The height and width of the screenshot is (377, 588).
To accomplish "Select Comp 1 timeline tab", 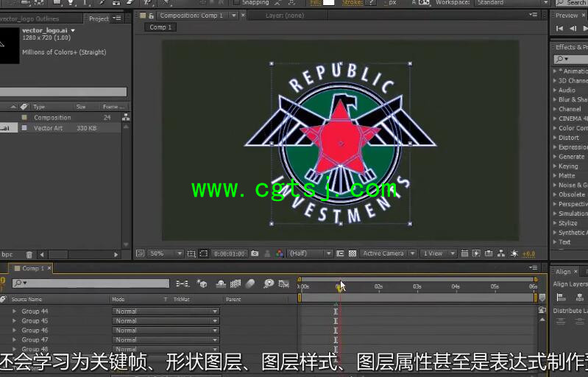I will pos(33,268).
